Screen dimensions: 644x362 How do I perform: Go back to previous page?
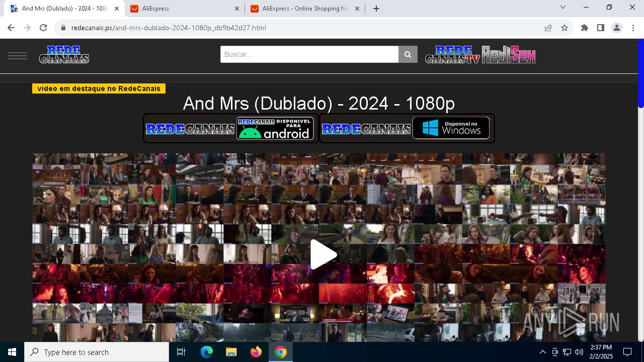click(x=11, y=28)
